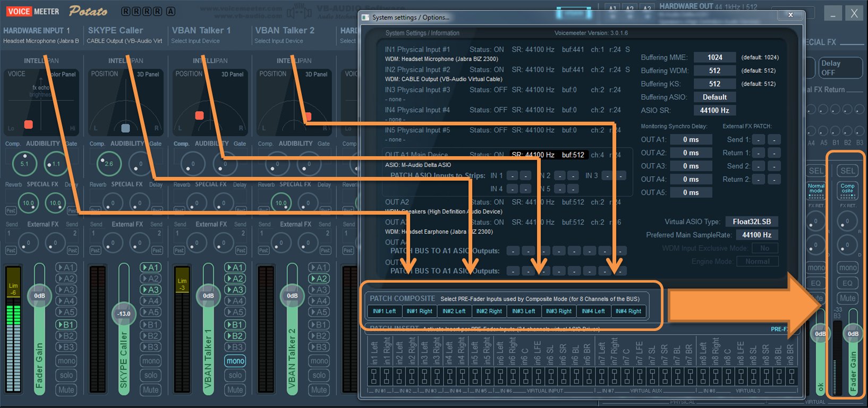
Task: Open the Buffering KS value selector
Action: click(x=714, y=84)
